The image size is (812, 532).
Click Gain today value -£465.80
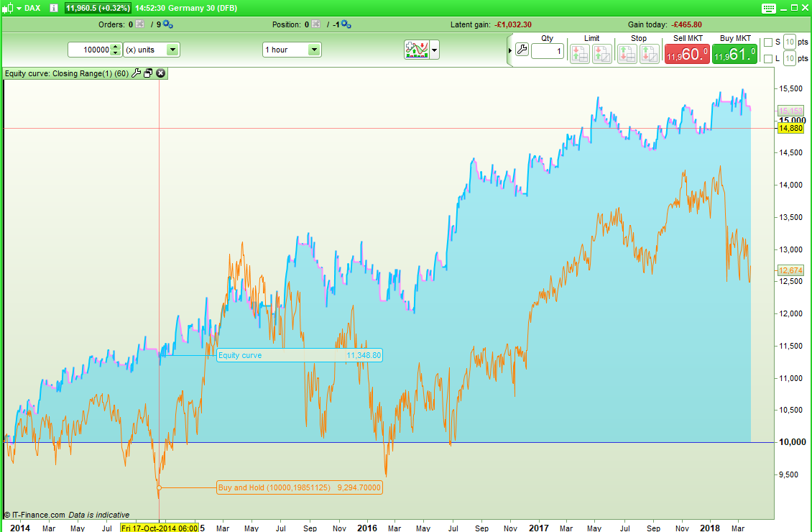pos(687,24)
